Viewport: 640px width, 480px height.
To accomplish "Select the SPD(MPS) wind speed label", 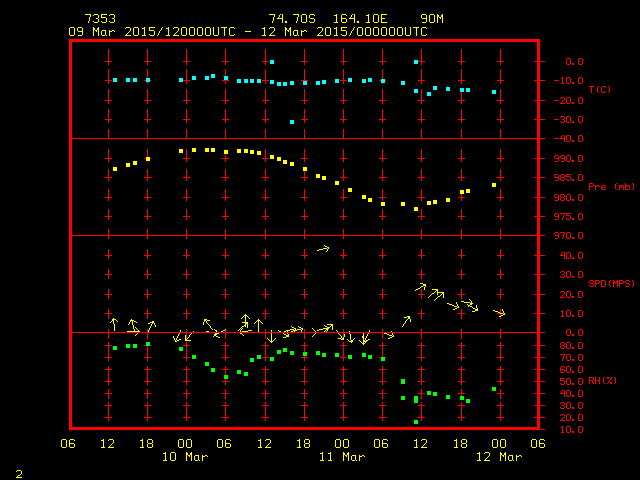I will pyautogui.click(x=611, y=283).
